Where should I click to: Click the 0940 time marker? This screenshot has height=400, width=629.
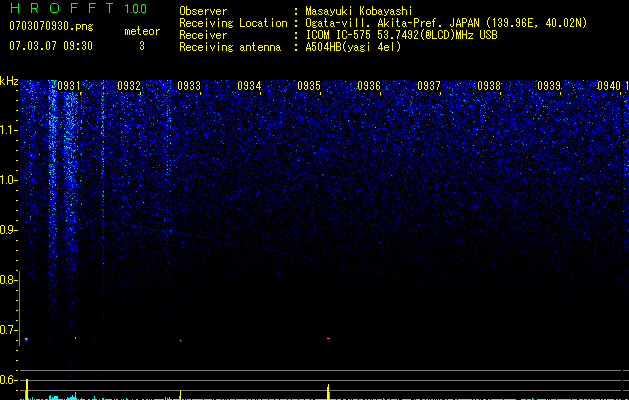tap(609, 86)
